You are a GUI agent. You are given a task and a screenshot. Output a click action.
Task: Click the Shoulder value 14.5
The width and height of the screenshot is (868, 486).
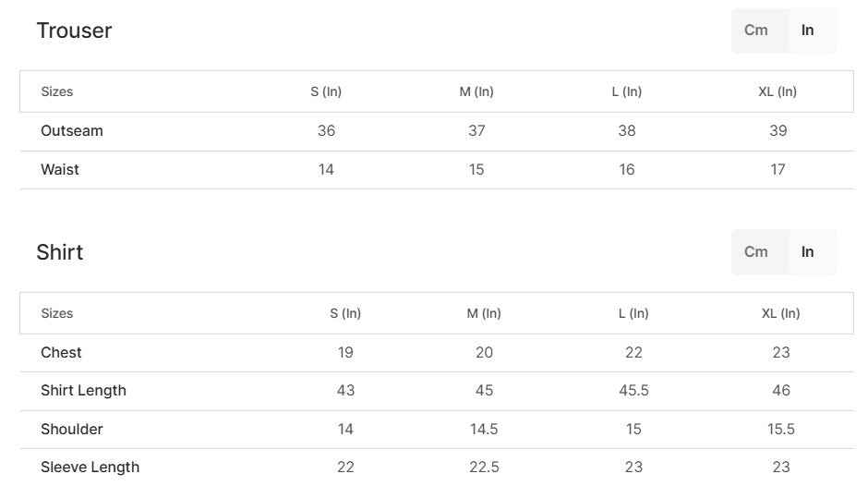(484, 430)
